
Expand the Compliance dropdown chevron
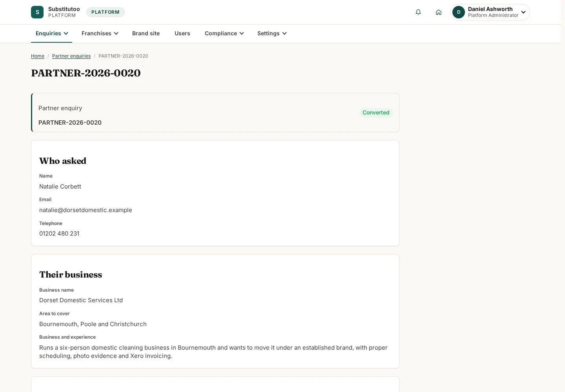242,33
